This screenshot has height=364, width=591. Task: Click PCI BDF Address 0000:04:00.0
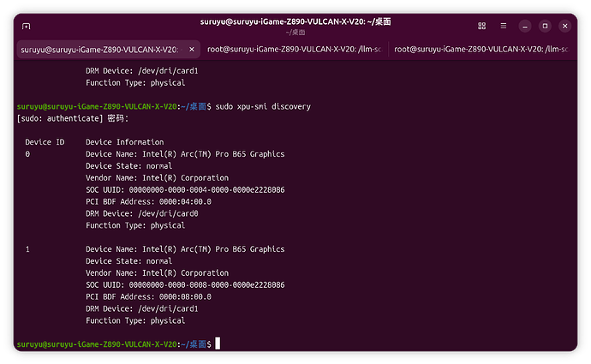click(148, 201)
